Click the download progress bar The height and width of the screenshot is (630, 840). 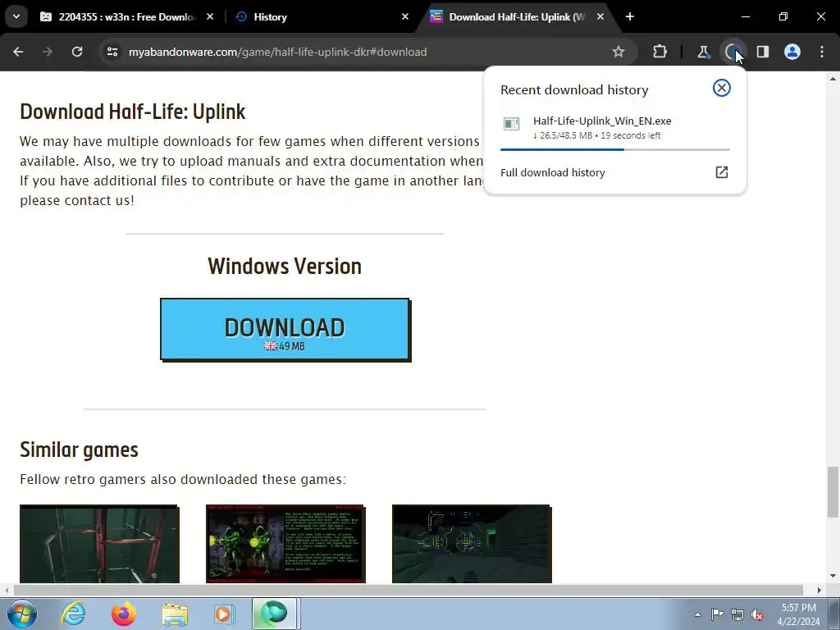tap(615, 149)
